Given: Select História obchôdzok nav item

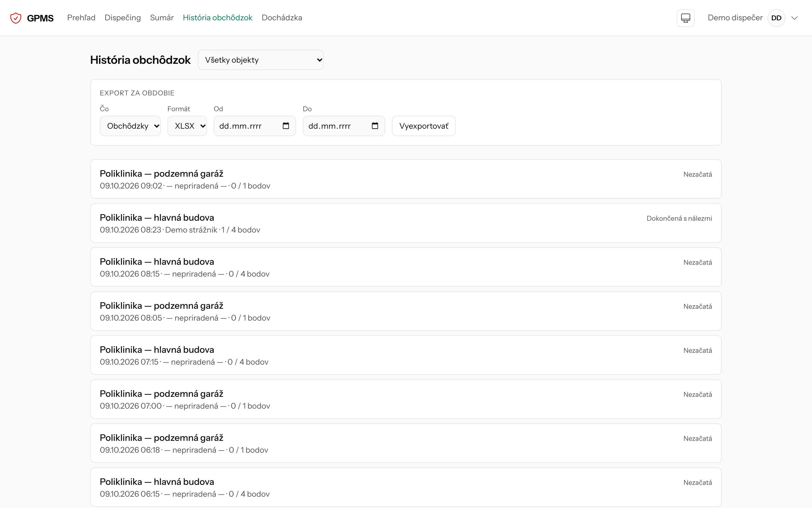Looking at the screenshot, I should point(217,17).
